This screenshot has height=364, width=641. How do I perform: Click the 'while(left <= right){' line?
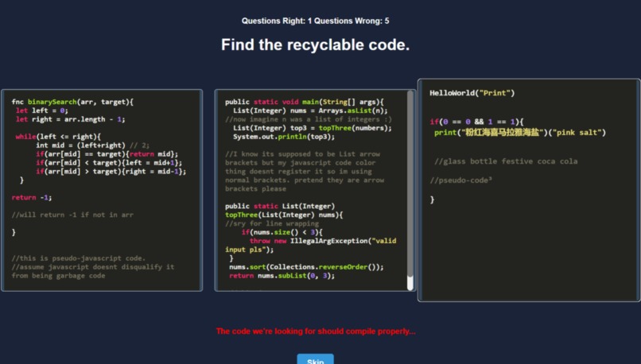tap(58, 137)
